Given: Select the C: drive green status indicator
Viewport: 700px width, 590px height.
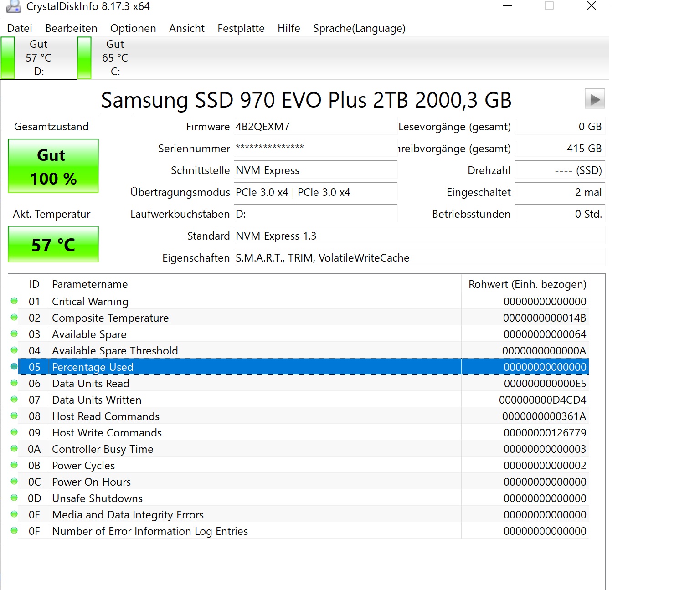Looking at the screenshot, I should 84,58.
